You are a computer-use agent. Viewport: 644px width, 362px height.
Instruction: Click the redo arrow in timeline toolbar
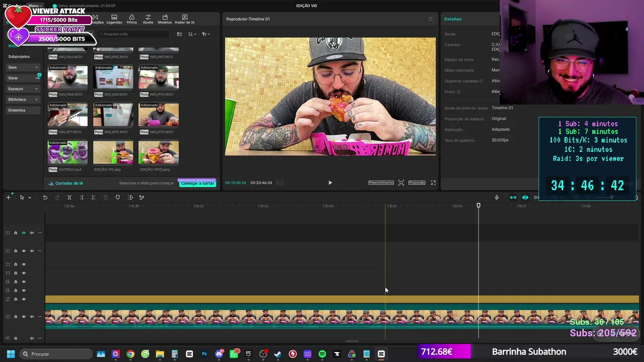pyautogui.click(x=57, y=198)
